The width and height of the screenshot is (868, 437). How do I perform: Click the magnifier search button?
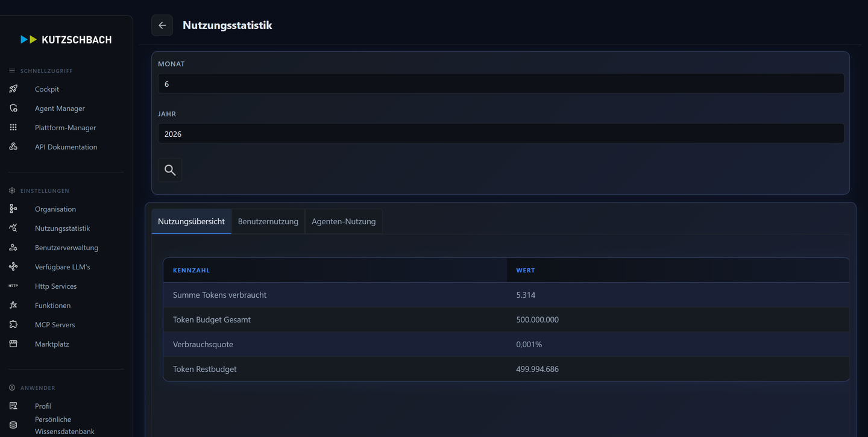coord(170,170)
